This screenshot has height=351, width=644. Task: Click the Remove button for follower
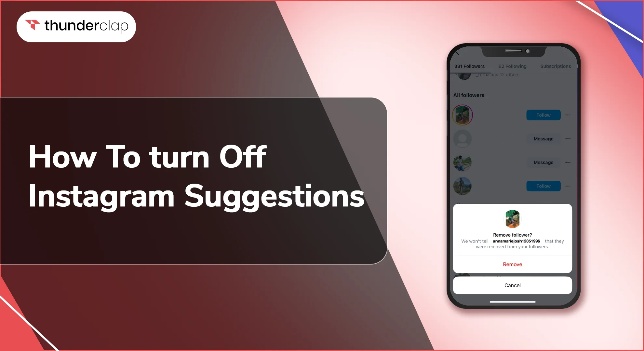point(512,264)
